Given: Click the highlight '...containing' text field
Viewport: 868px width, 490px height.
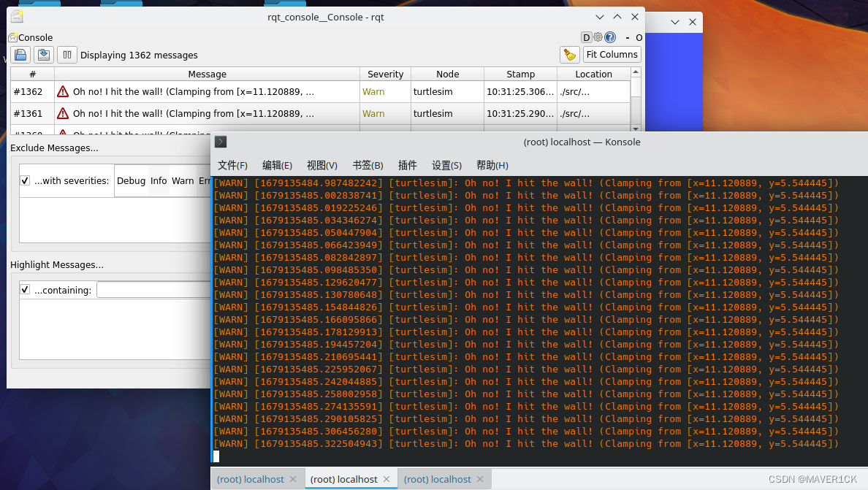Looking at the screenshot, I should point(153,290).
